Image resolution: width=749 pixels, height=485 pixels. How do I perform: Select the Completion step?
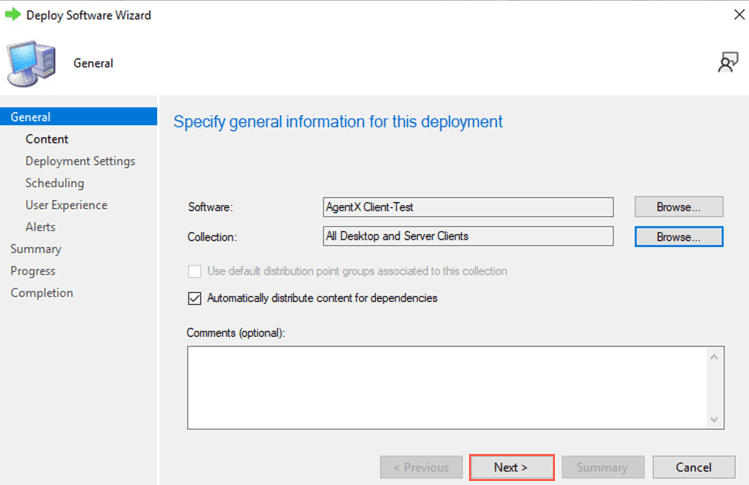[42, 293]
